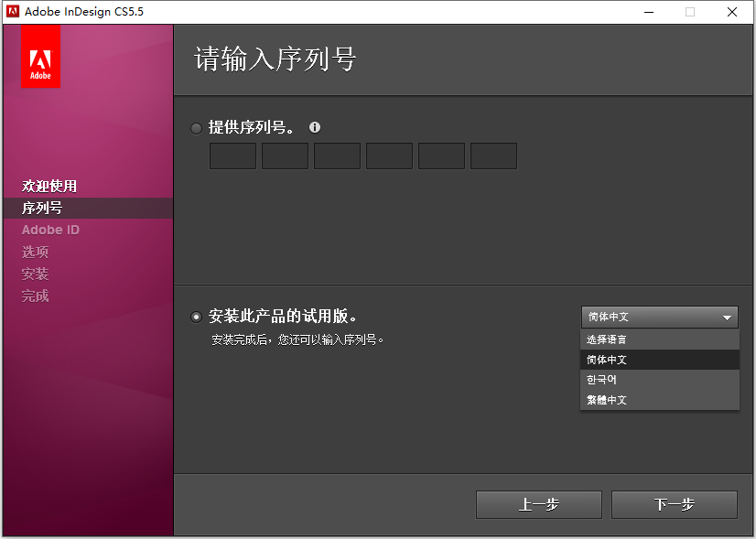Screen dimensions: 756x539
Task: Select the 安装此产品的试用版 radio button
Action: (196, 317)
